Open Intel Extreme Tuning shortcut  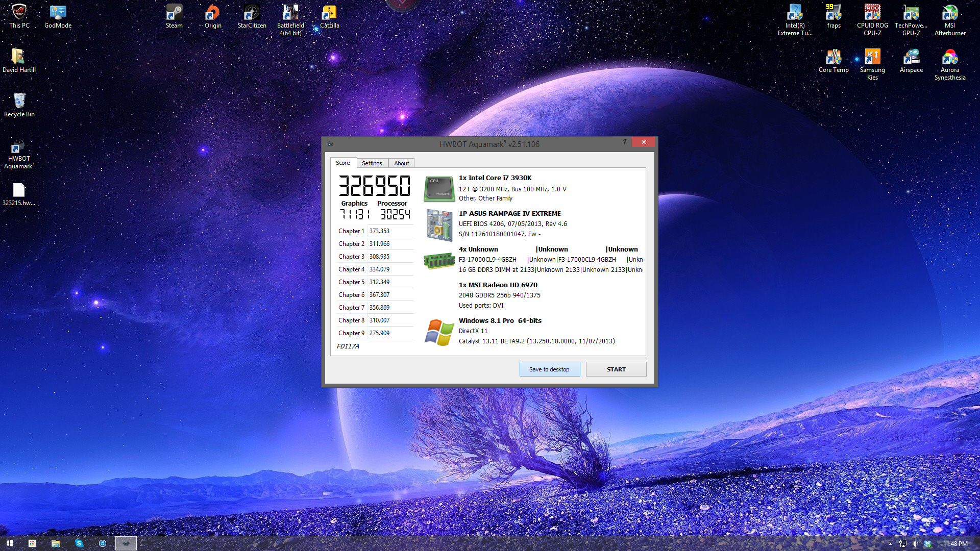pos(795,20)
